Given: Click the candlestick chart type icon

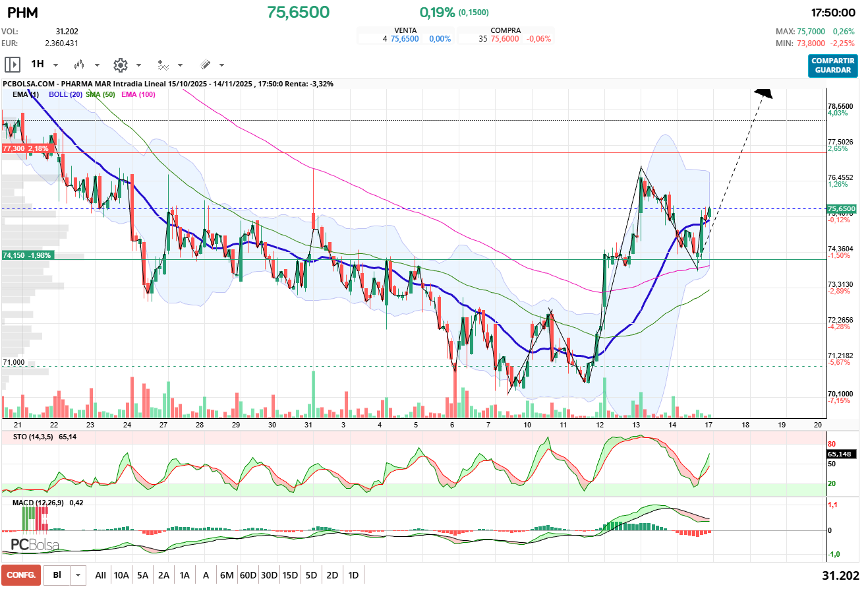Looking at the screenshot, I should (x=80, y=65).
